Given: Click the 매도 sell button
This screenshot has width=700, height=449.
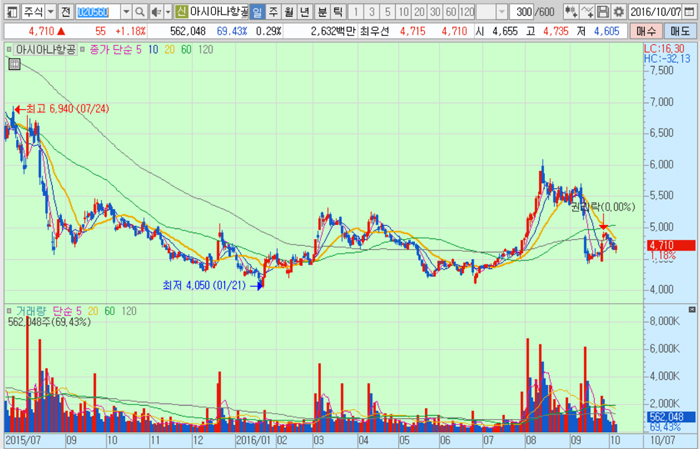Looking at the screenshot, I should tap(680, 32).
